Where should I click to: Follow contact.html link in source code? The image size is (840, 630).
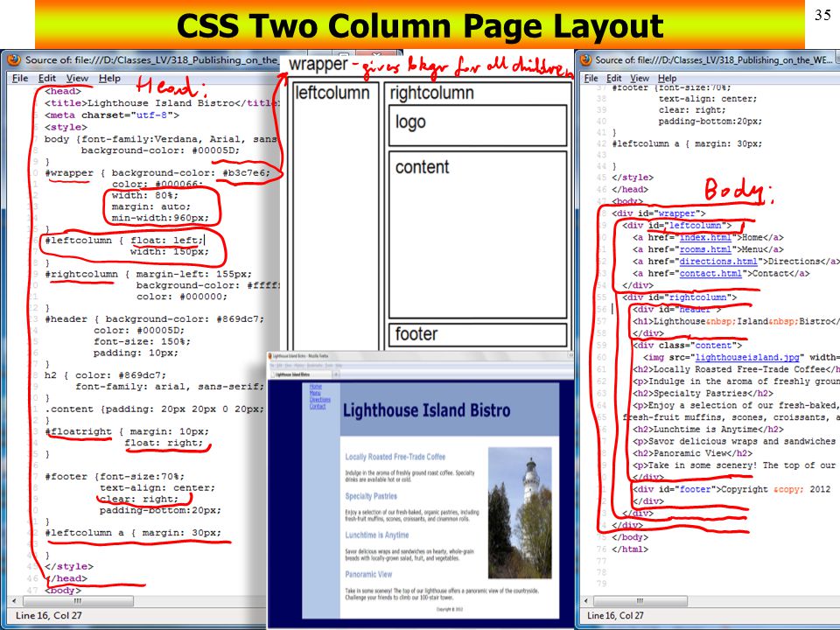(x=711, y=273)
